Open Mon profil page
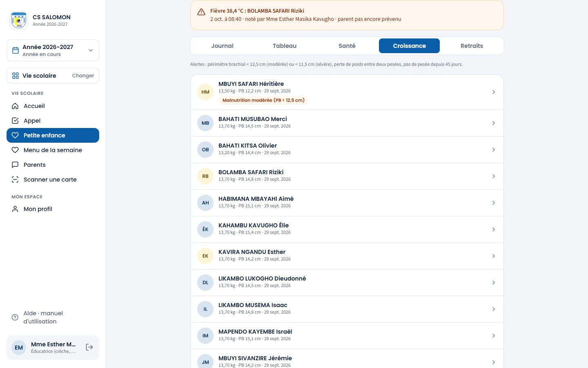The image size is (588, 368). [x=53, y=209]
